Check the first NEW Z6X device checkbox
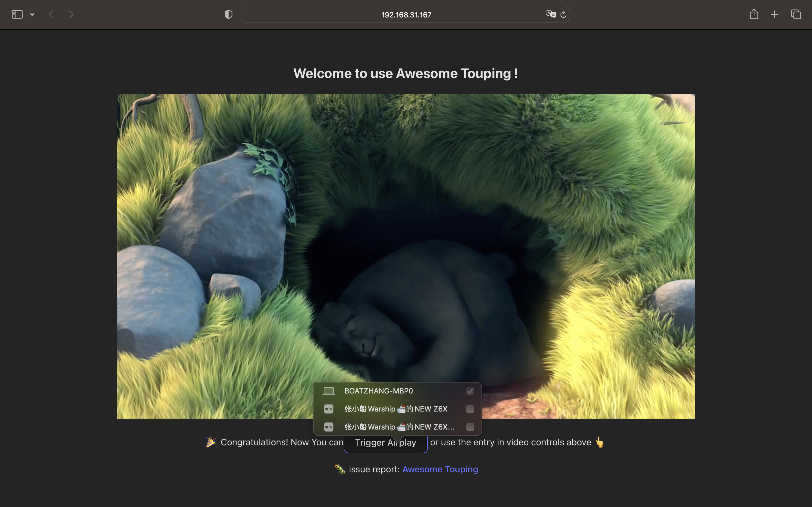Image resolution: width=812 pixels, height=507 pixels. [x=470, y=409]
